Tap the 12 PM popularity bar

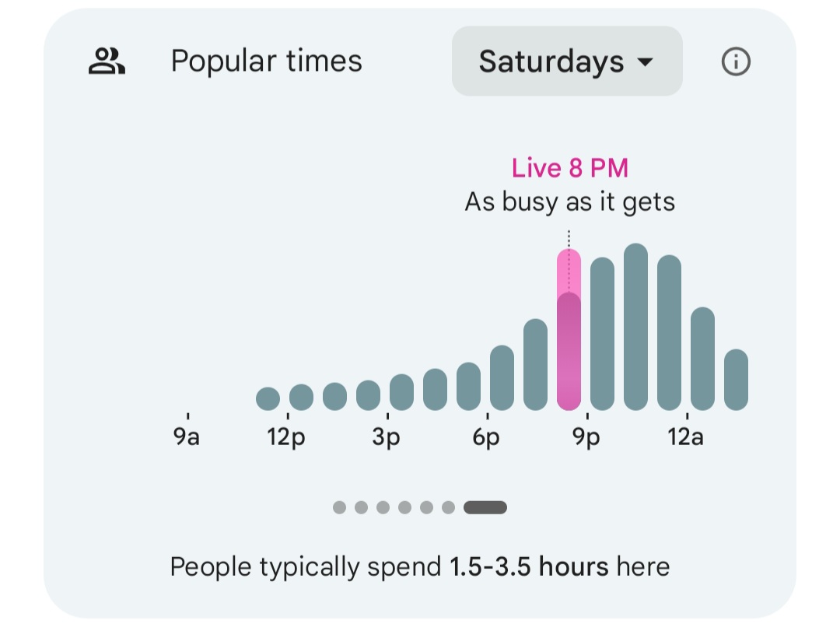coord(301,397)
